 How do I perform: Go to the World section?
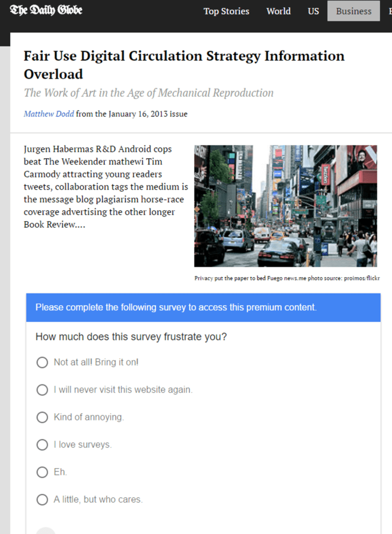[278, 11]
